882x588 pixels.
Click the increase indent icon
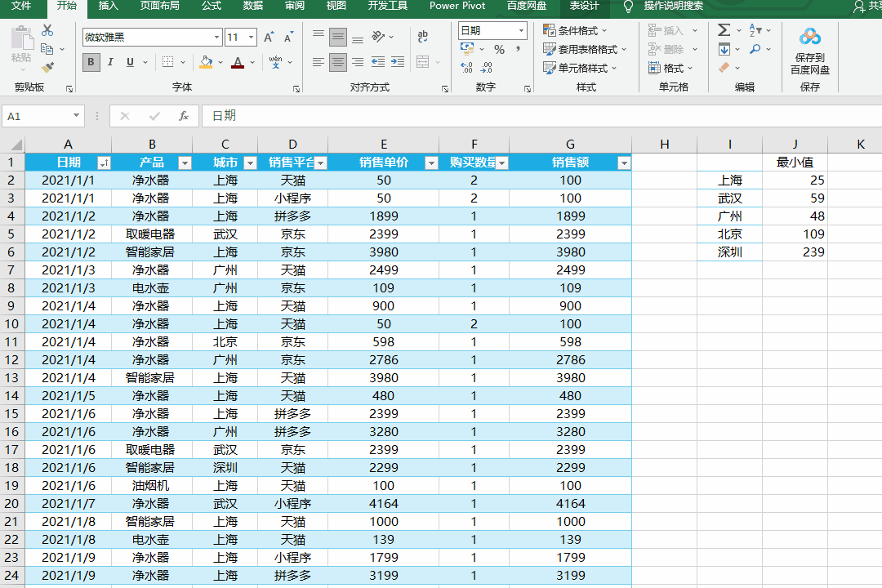point(398,62)
